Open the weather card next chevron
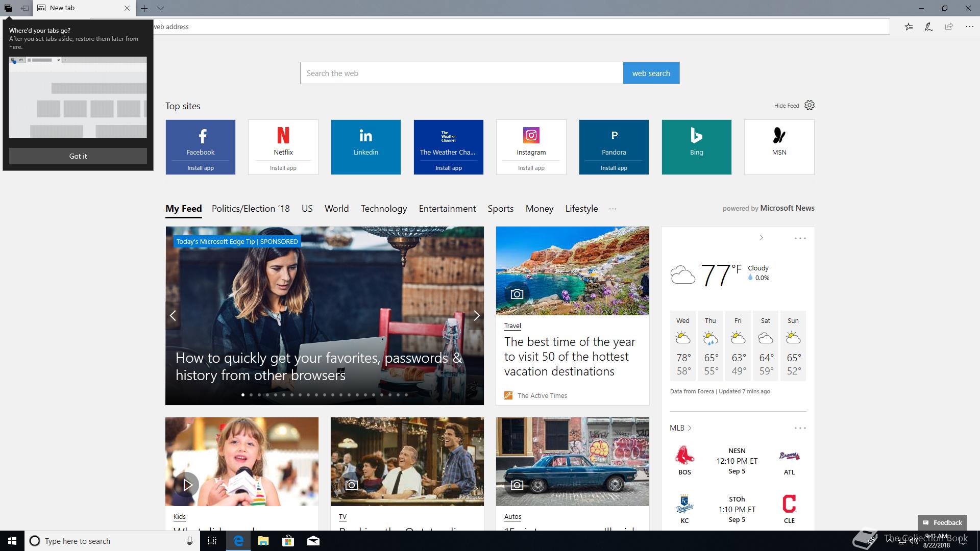 pyautogui.click(x=761, y=238)
